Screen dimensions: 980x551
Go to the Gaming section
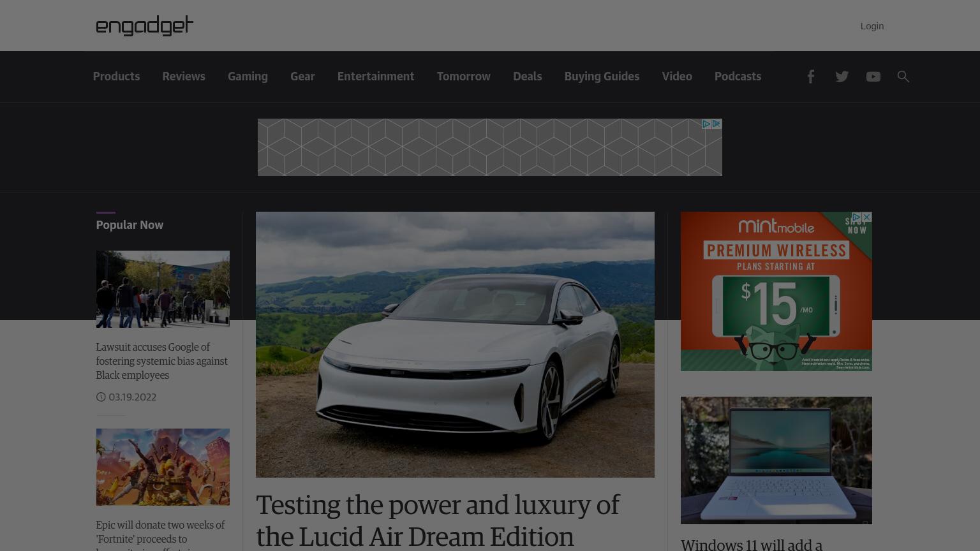pos(248,77)
